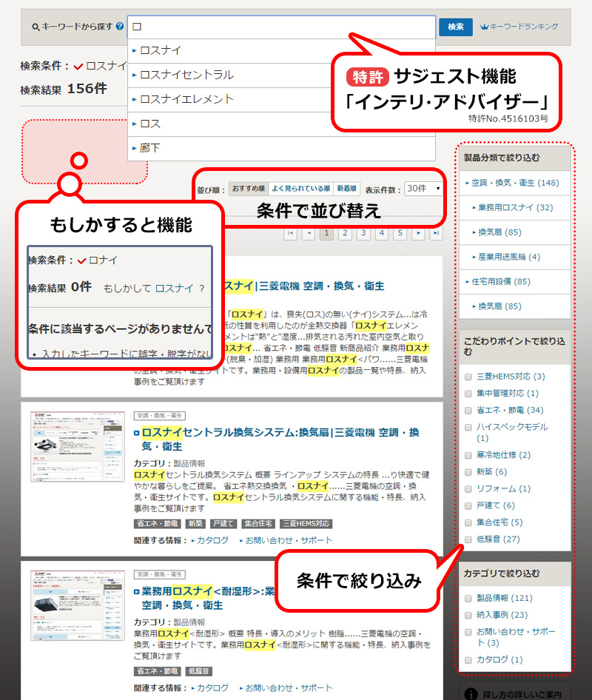Click 空調・換気・衛生 label above third result
The height and width of the screenshot is (700, 592).
point(159,574)
